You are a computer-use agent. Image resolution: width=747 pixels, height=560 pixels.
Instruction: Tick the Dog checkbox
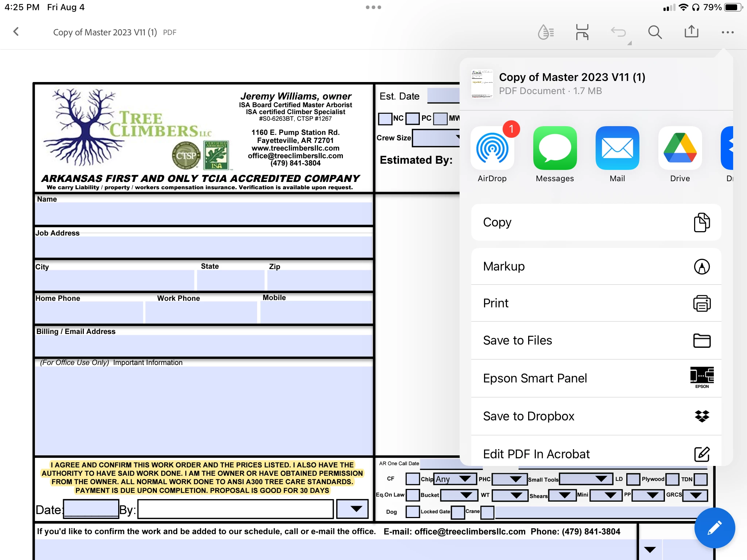coord(413,512)
